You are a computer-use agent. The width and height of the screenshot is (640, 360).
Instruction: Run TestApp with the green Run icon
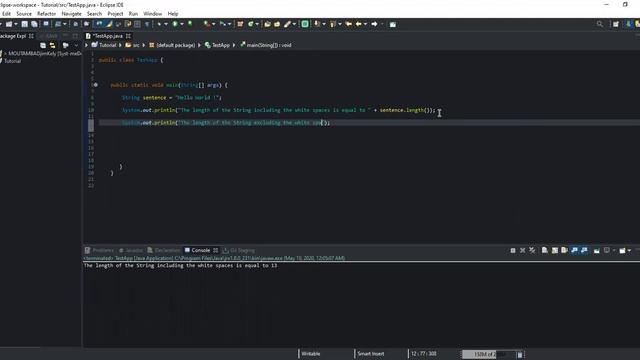[175, 24]
